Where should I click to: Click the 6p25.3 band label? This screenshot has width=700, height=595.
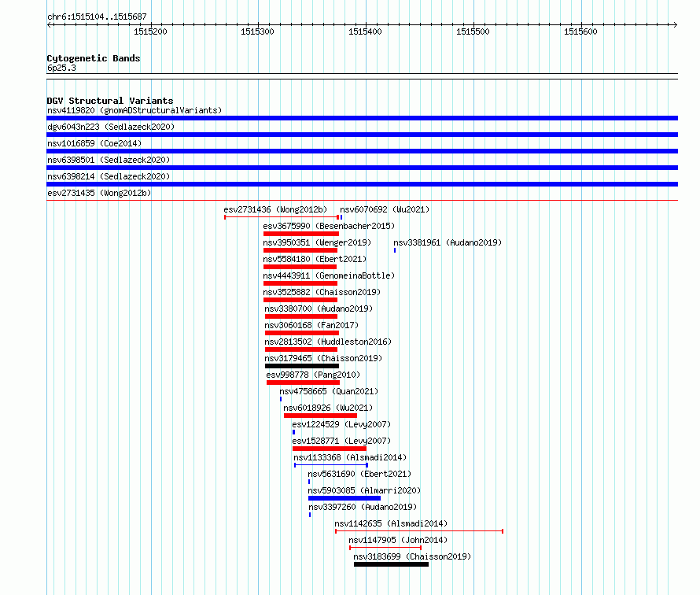[x=61, y=68]
